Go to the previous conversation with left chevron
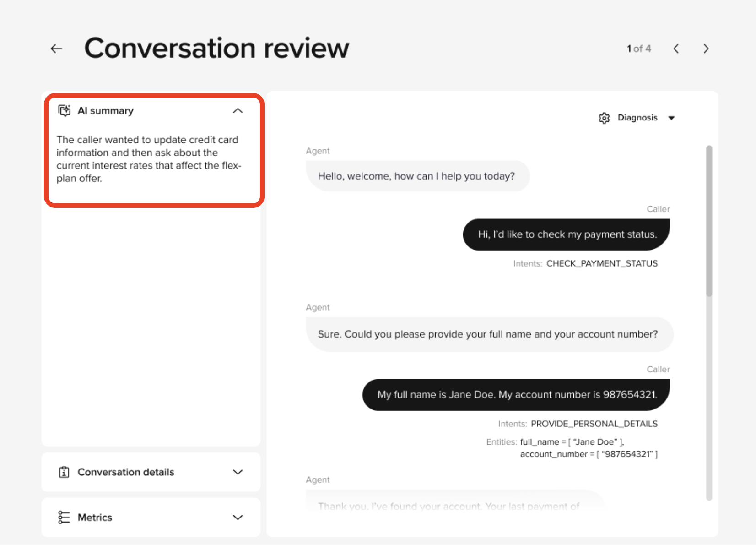Image resolution: width=756 pixels, height=545 pixels. tap(676, 49)
